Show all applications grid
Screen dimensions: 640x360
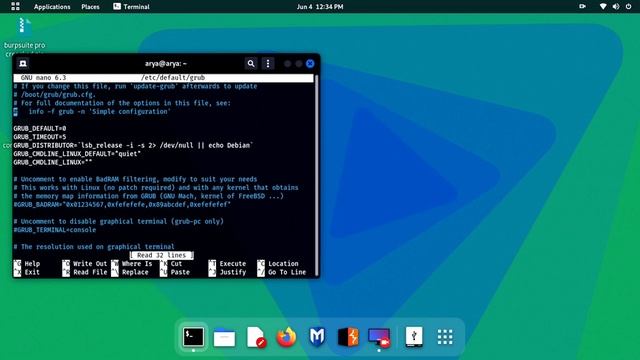[445, 337]
